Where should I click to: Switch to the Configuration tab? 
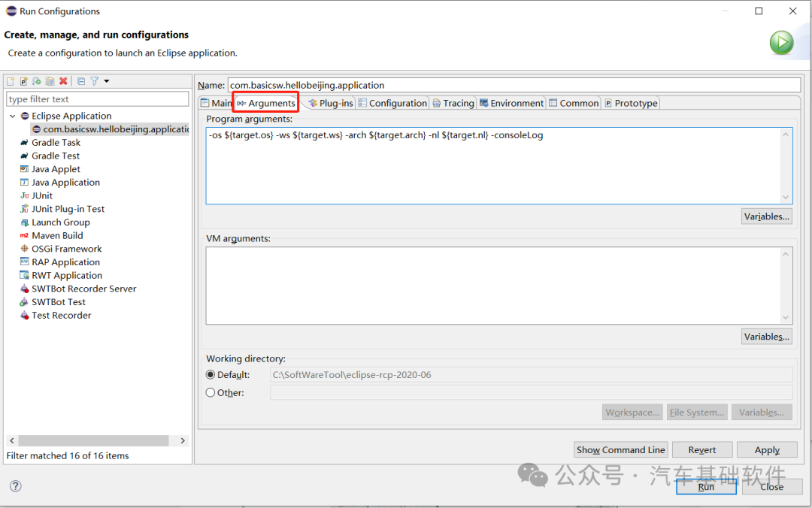(392, 103)
